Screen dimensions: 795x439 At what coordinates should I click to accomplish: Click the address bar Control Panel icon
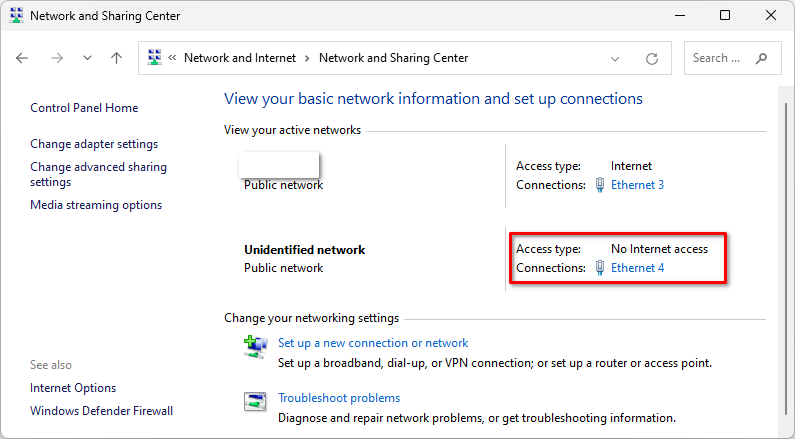pos(155,57)
